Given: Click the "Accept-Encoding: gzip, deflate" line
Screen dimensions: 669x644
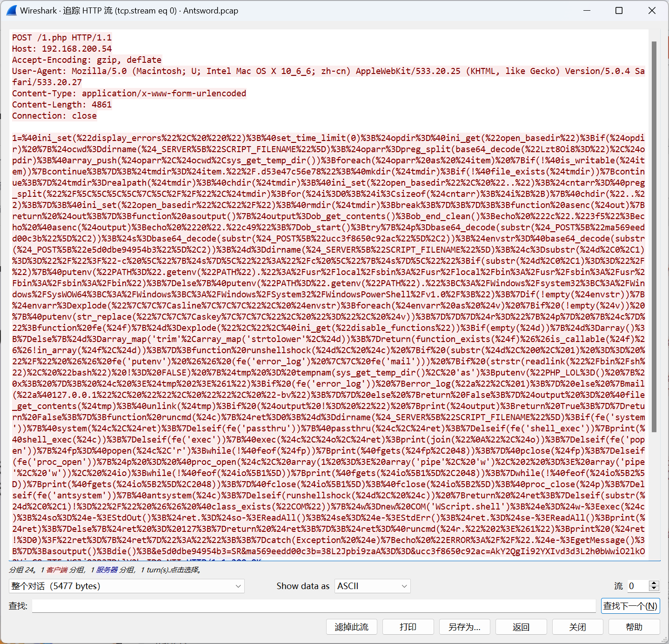Looking at the screenshot, I should coord(87,60).
